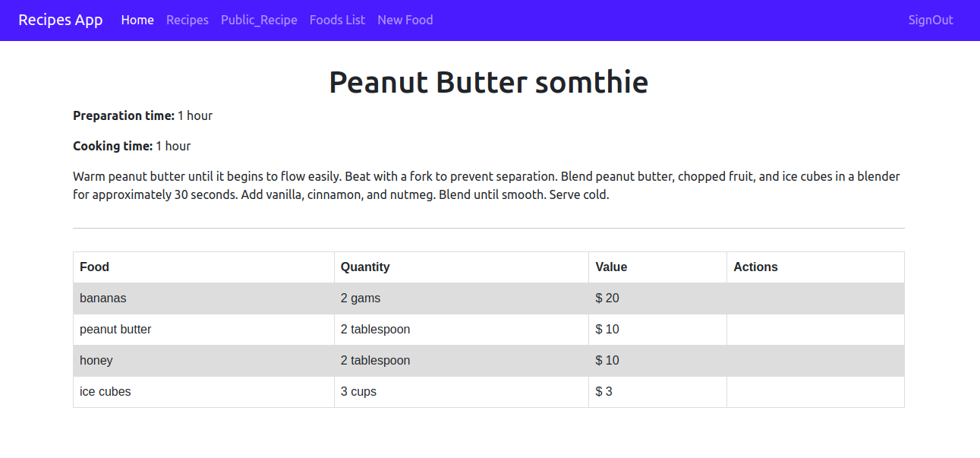Click the Food column header
Image resolution: width=980 pixels, height=458 pixels.
click(x=203, y=267)
